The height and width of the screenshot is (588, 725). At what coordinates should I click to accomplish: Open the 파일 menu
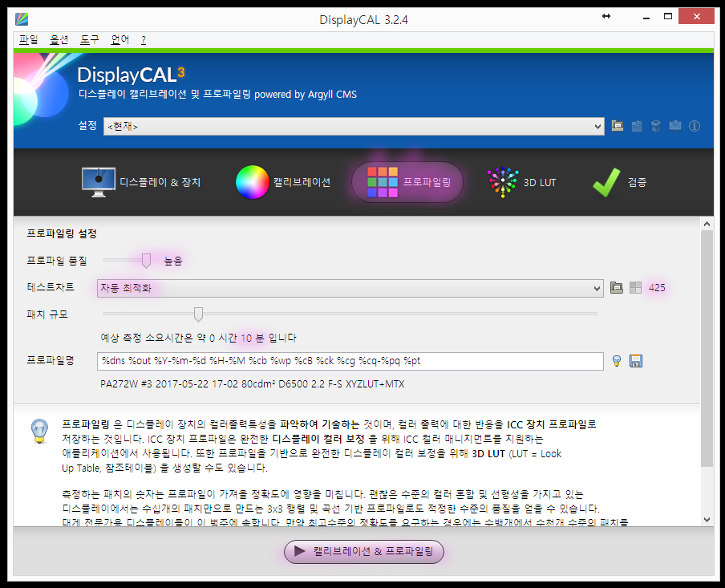coord(28,39)
